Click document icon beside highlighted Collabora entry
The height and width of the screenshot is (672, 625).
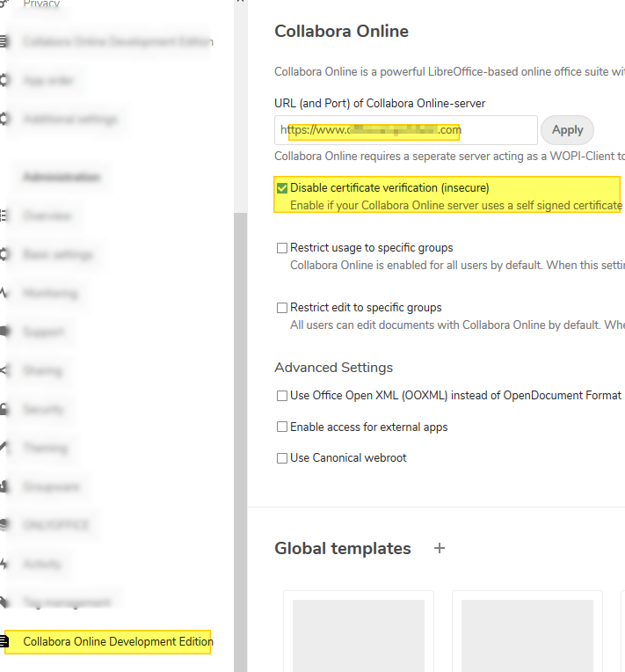(x=4, y=641)
